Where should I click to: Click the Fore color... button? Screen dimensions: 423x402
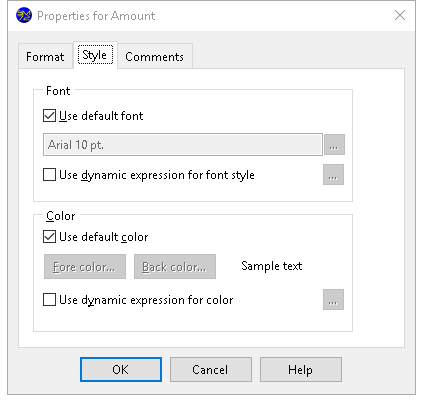[x=85, y=267]
